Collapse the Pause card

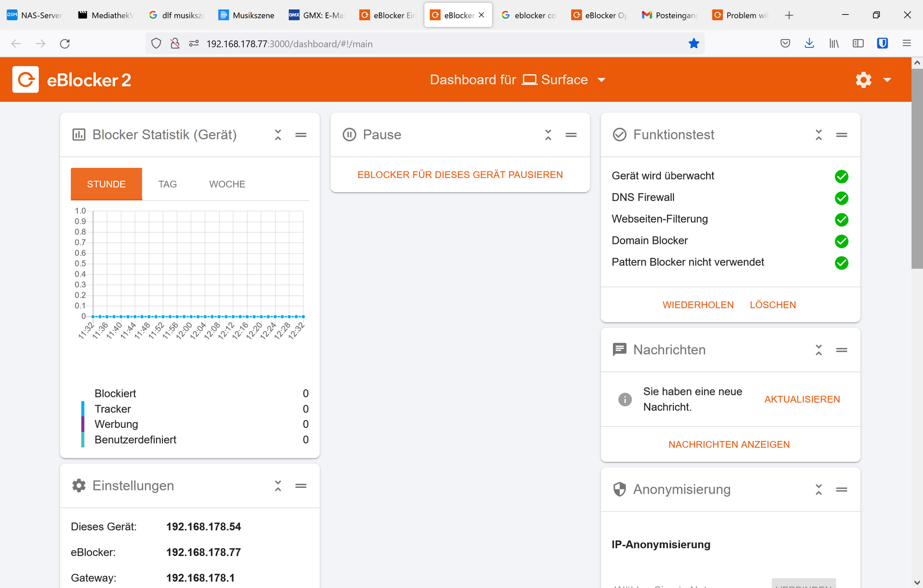[548, 135]
